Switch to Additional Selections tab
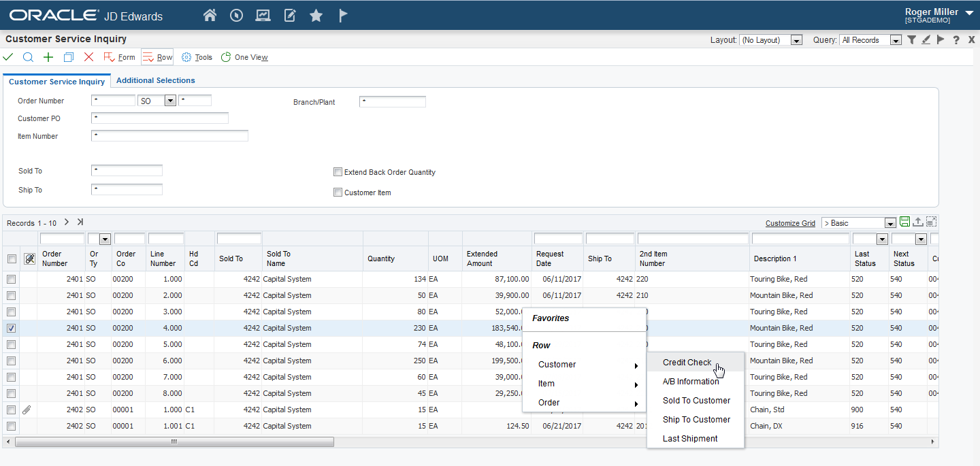The height and width of the screenshot is (466, 980). tap(155, 80)
